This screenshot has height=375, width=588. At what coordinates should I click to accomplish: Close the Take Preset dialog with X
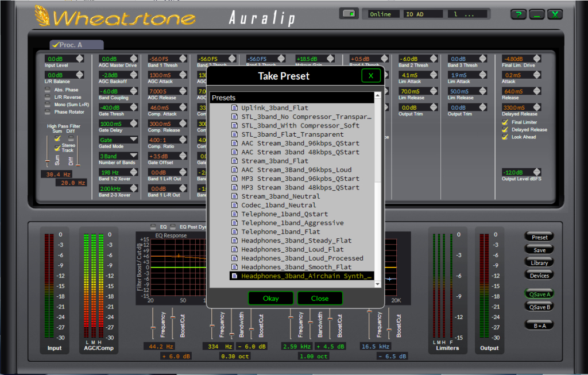[x=371, y=76]
